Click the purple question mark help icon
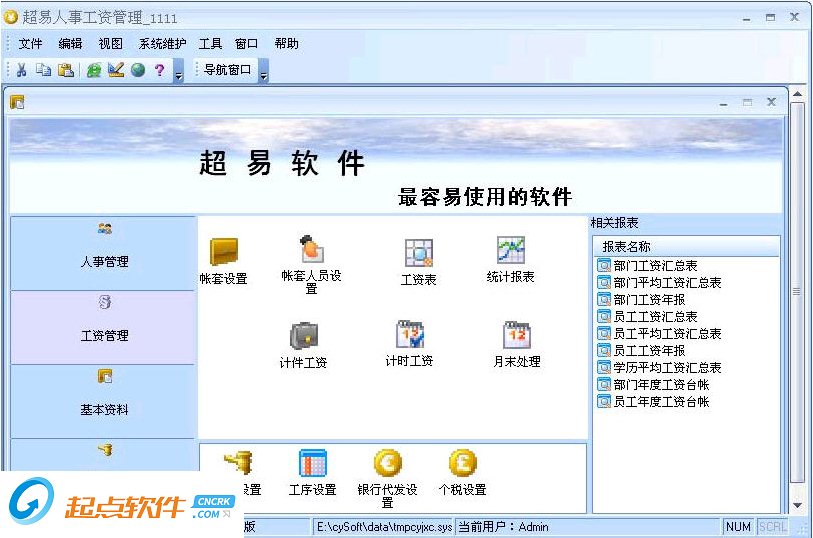This screenshot has height=538, width=813. 160,70
